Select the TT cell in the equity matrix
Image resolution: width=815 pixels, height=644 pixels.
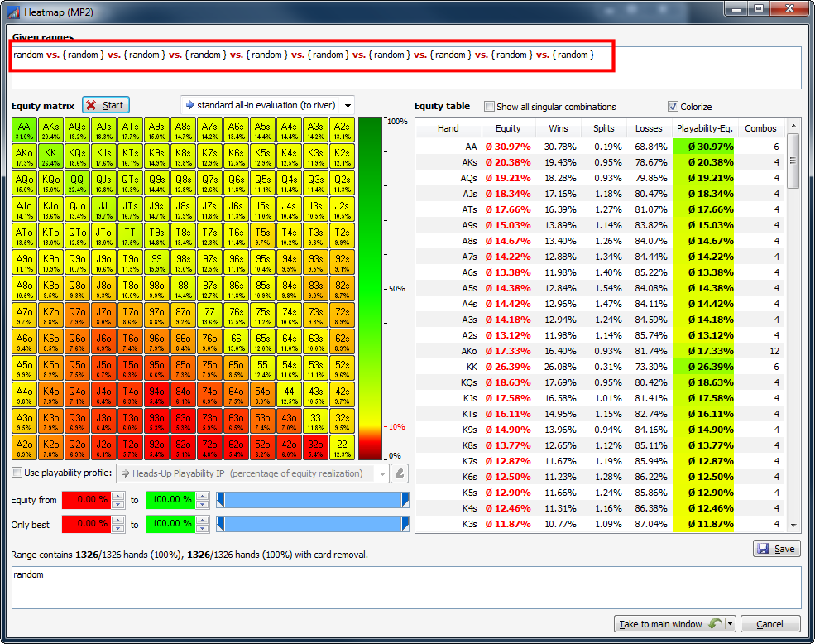click(x=130, y=236)
